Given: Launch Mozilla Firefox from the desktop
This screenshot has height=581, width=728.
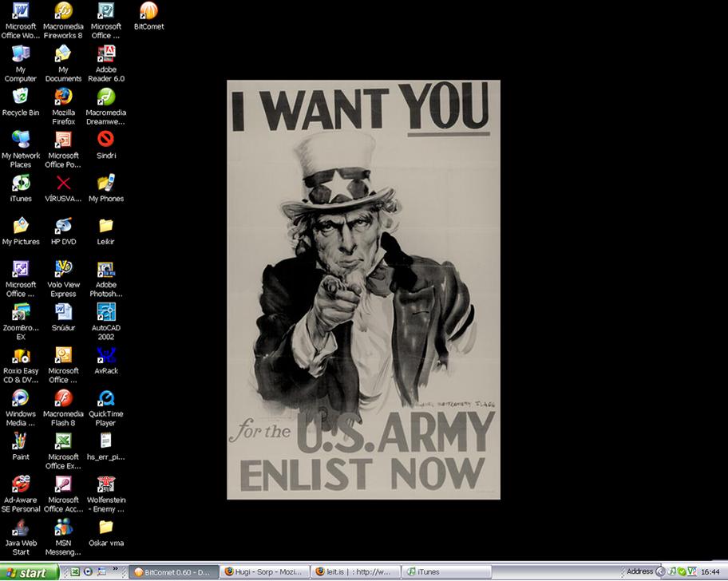Looking at the screenshot, I should pyautogui.click(x=63, y=107).
